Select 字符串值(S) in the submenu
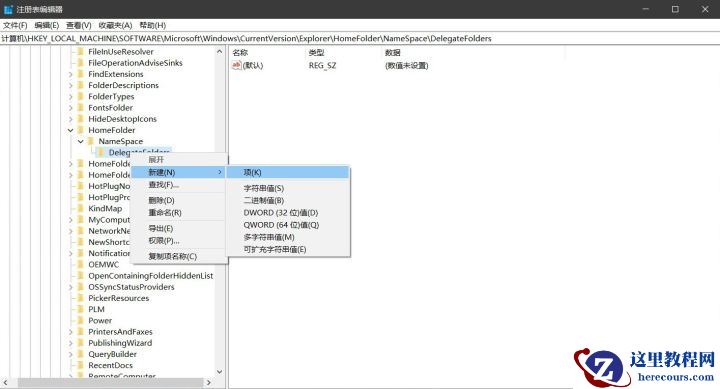Image resolution: width=720 pixels, height=389 pixels. point(288,188)
